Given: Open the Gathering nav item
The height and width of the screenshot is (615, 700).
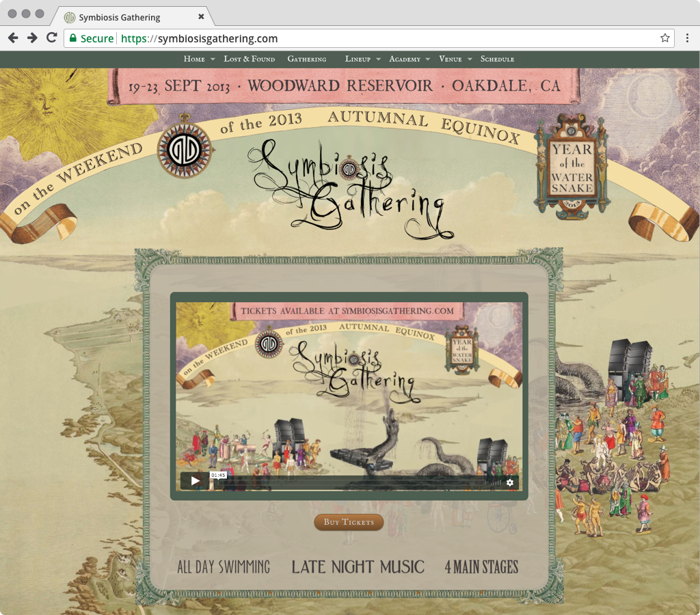Looking at the screenshot, I should [307, 59].
